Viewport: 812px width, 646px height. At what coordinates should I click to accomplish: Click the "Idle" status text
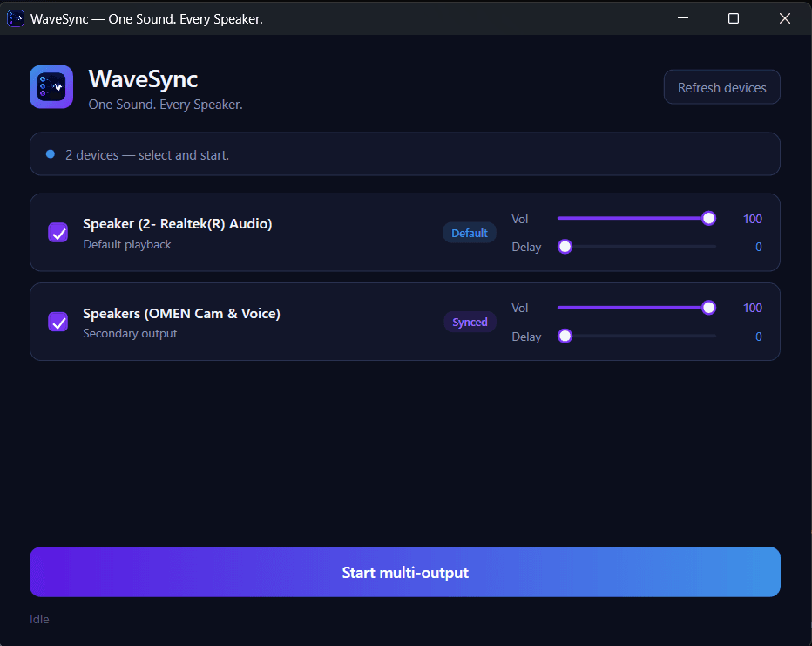coord(39,619)
